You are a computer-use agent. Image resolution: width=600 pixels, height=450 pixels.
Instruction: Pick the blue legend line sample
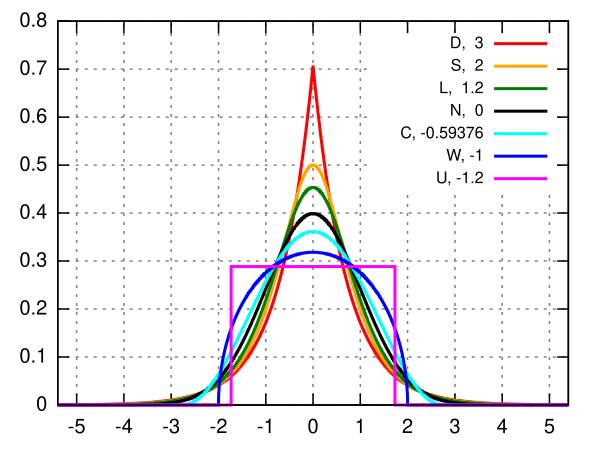(520, 156)
